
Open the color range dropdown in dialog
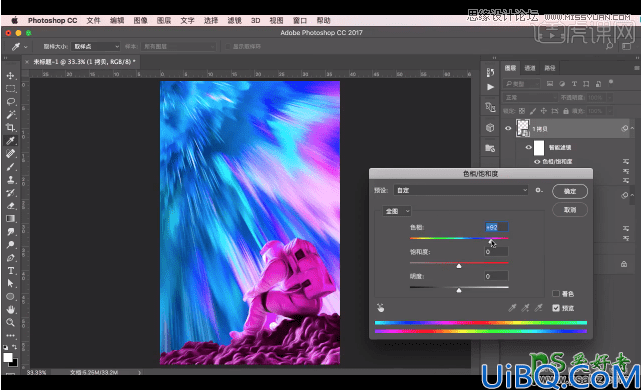point(397,211)
